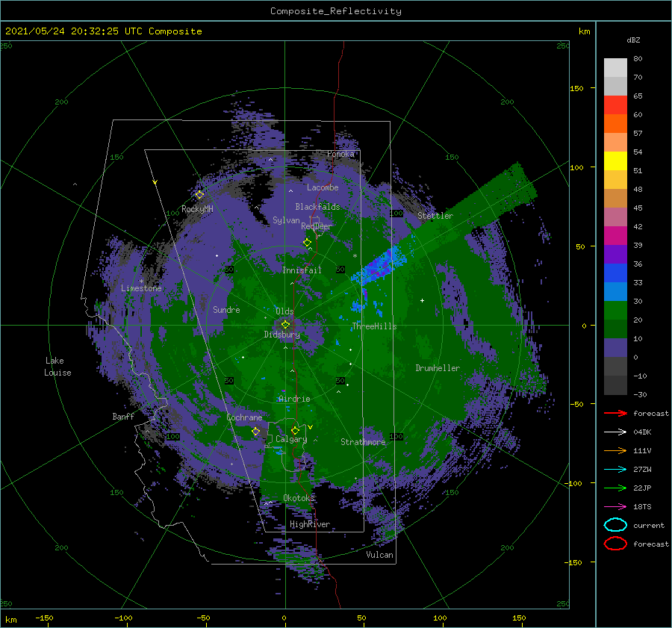Viewport: 672px width, 628px height.
Task: Select the red 60–65 dBZ color band
Action: [615, 105]
